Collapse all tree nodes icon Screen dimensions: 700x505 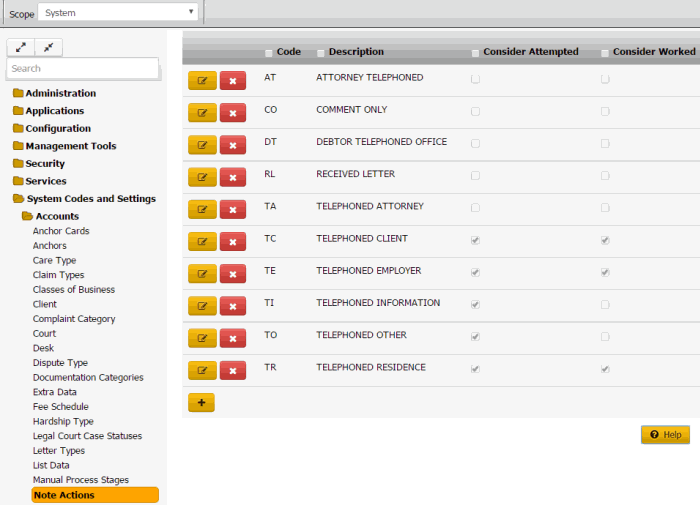(x=48, y=47)
